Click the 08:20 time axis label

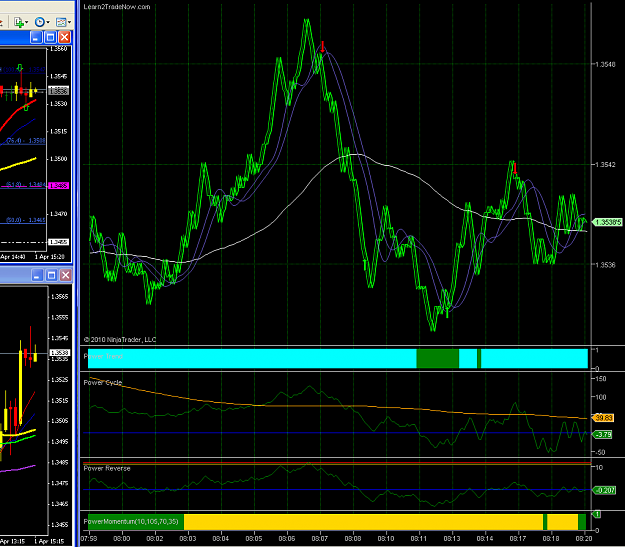[584, 539]
